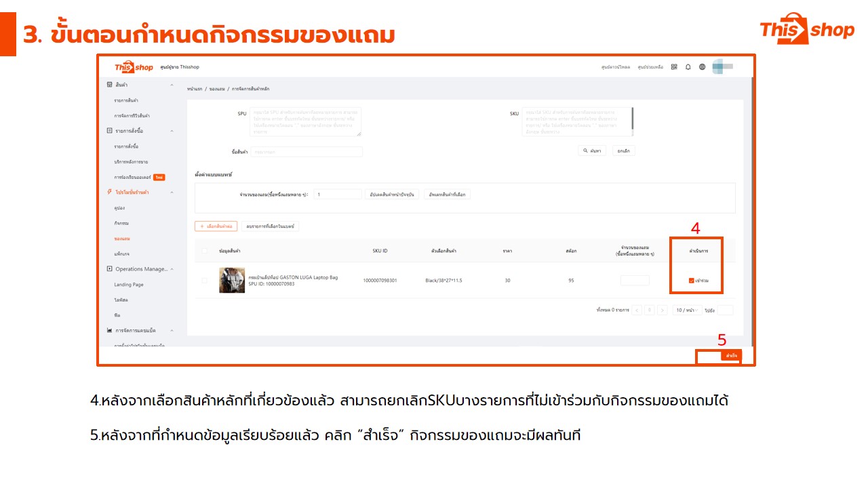This screenshot has width=868, height=488.
Task: Click the Operations Manage section icon
Action: [110, 269]
